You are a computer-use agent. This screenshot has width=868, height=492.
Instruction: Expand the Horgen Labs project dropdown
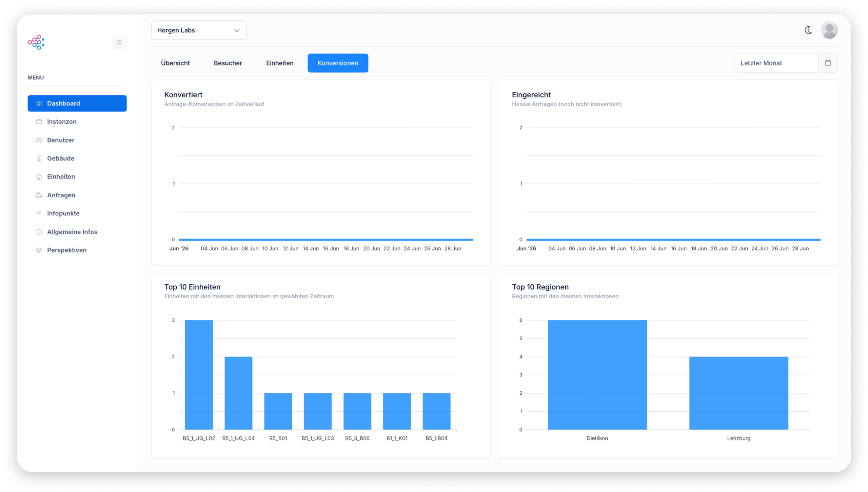tap(199, 30)
